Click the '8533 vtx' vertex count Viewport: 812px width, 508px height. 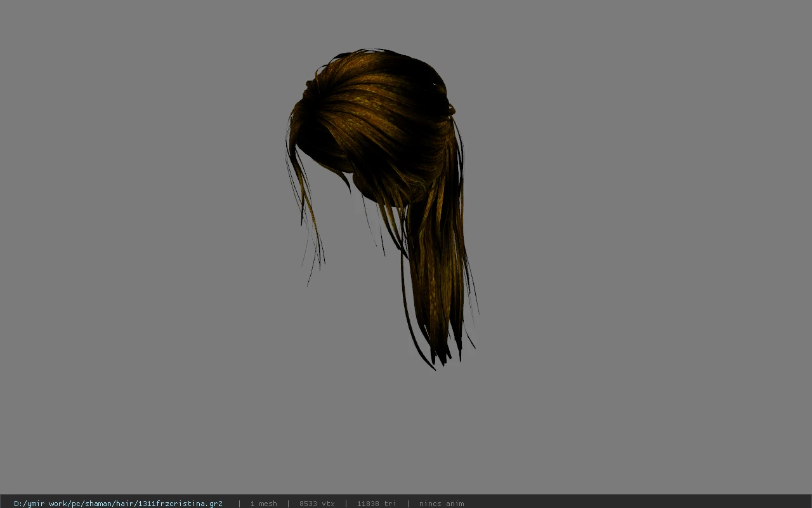click(317, 504)
